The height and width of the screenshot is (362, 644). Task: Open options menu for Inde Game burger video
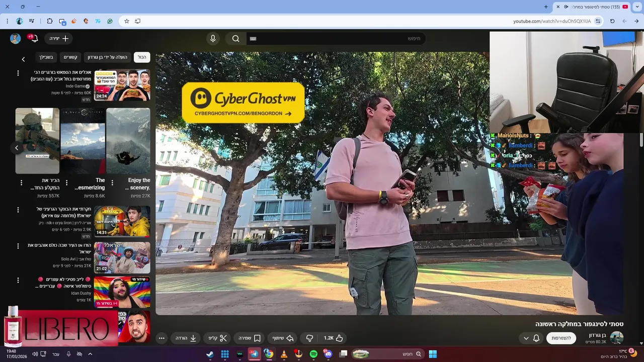point(18,73)
